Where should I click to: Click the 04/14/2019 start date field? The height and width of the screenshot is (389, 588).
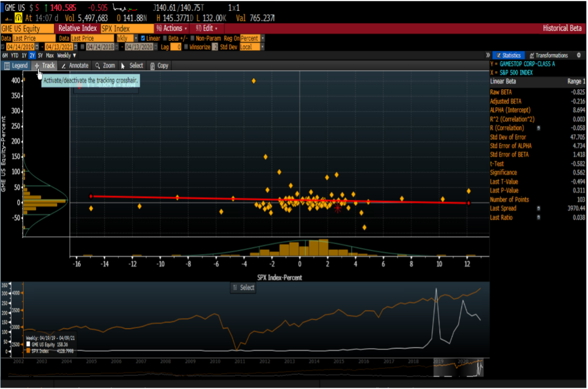tap(21, 46)
